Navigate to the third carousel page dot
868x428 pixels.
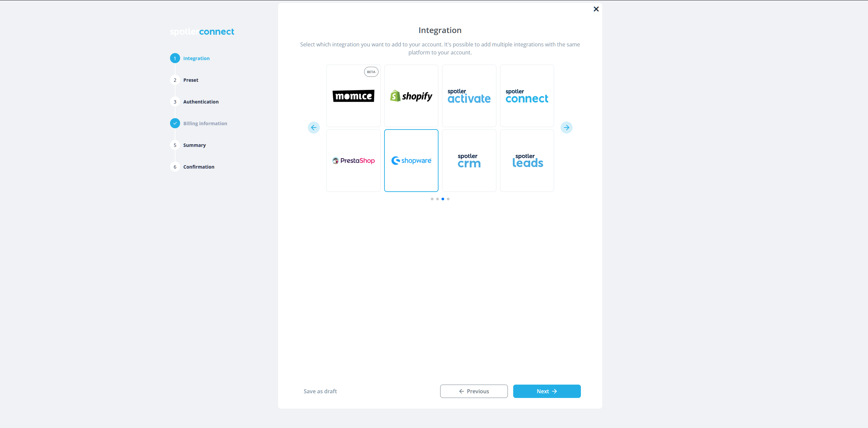coord(443,199)
